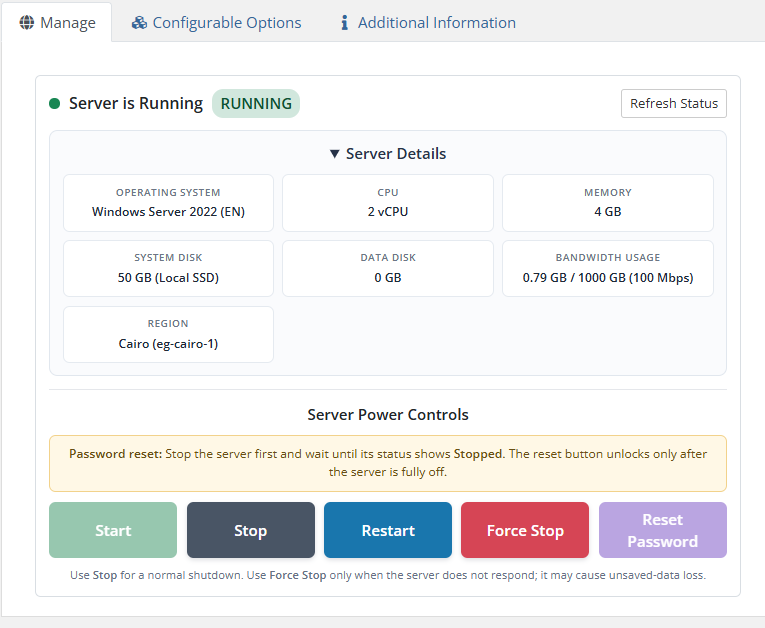Viewport: 765px width, 628px height.
Task: Refresh the server status
Action: (x=673, y=103)
